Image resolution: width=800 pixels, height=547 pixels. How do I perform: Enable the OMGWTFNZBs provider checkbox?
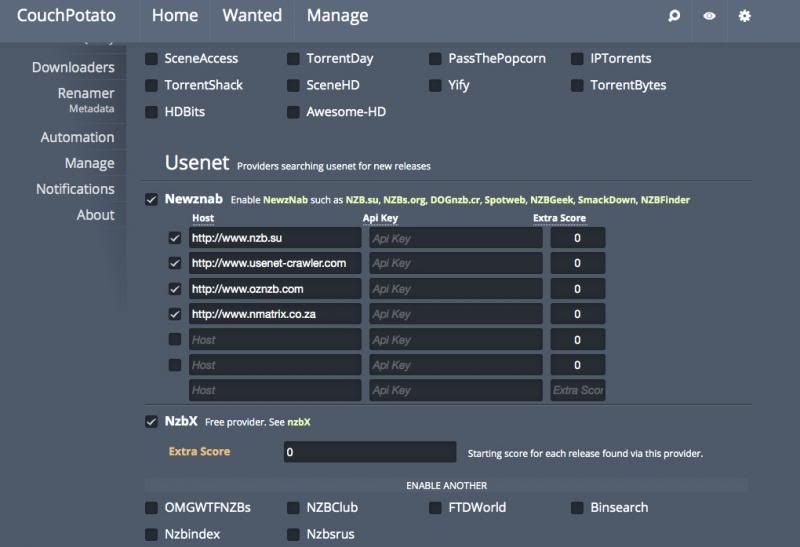click(x=151, y=508)
